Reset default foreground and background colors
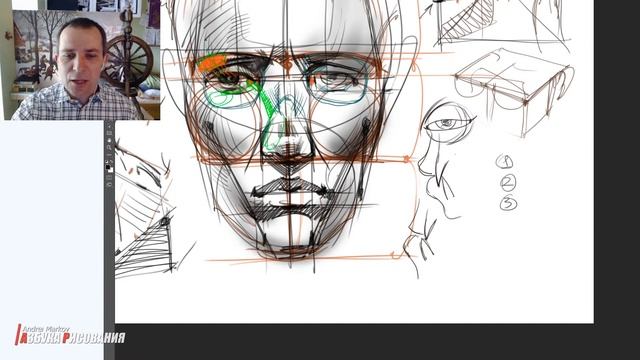Image resolution: width=640 pixels, height=360 pixels. (x=107, y=162)
